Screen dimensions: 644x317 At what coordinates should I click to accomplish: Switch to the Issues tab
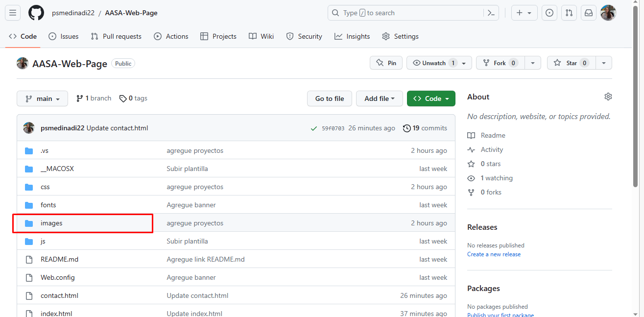coord(64,36)
